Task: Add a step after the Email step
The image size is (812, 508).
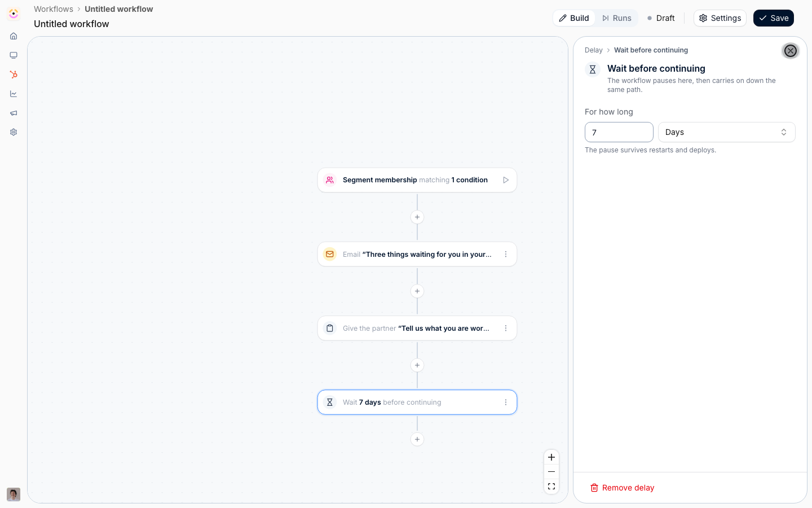Action: (417, 291)
